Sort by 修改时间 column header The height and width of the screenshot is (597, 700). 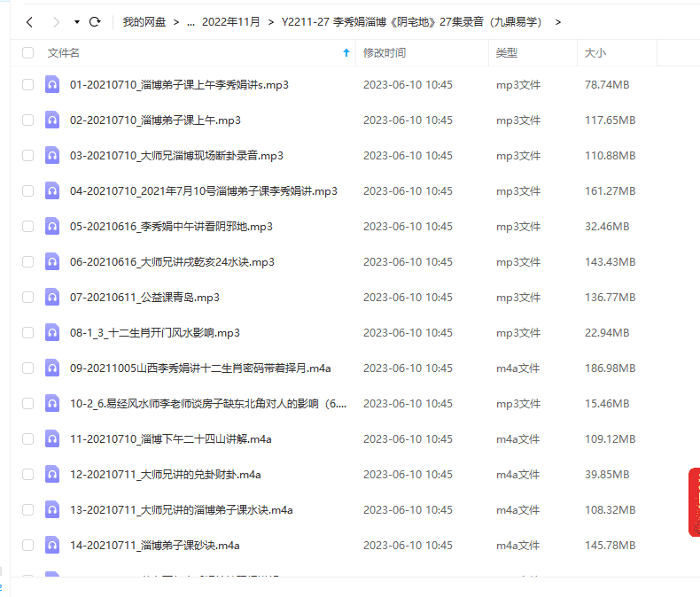coord(385,53)
